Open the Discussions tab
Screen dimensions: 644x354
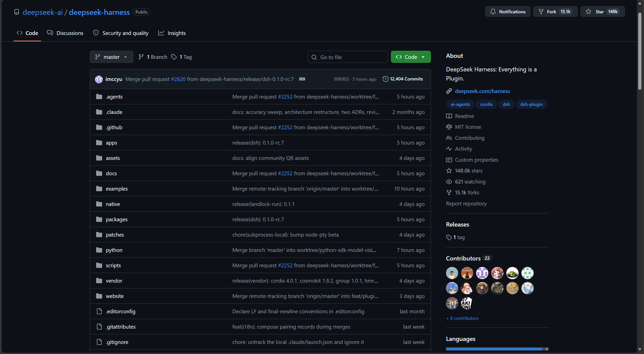pos(65,33)
